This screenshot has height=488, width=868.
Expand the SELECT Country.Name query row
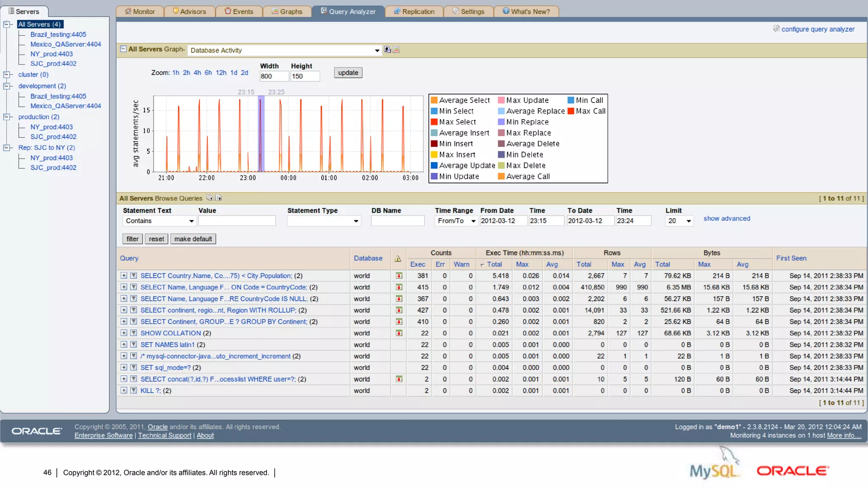(124, 275)
